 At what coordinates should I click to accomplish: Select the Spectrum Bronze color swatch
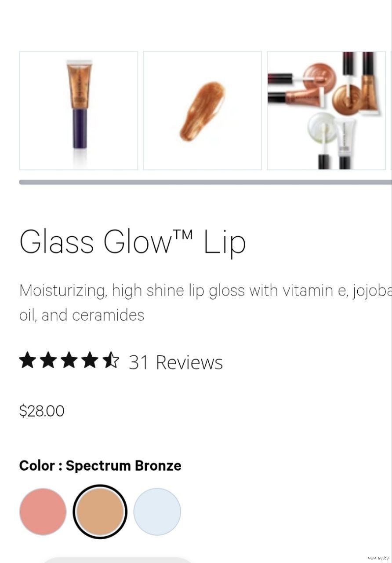point(100,512)
